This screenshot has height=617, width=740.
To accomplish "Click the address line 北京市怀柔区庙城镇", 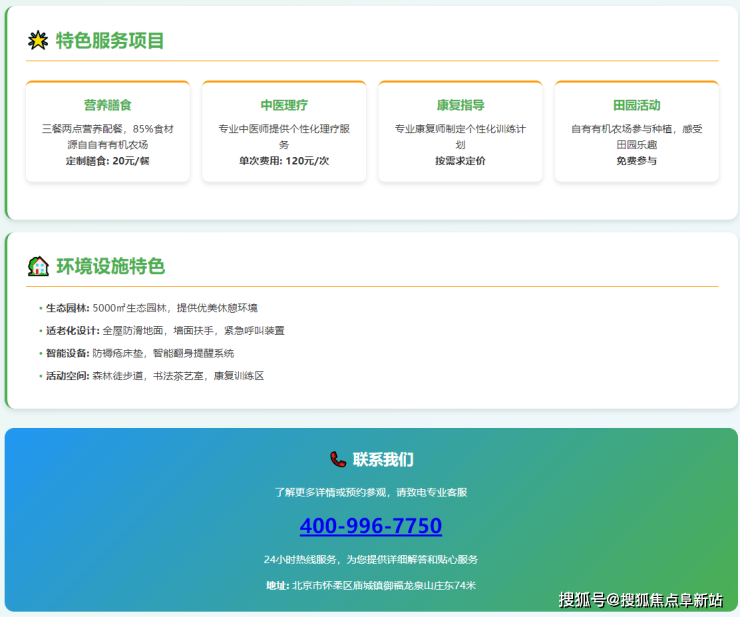I will (x=370, y=585).
